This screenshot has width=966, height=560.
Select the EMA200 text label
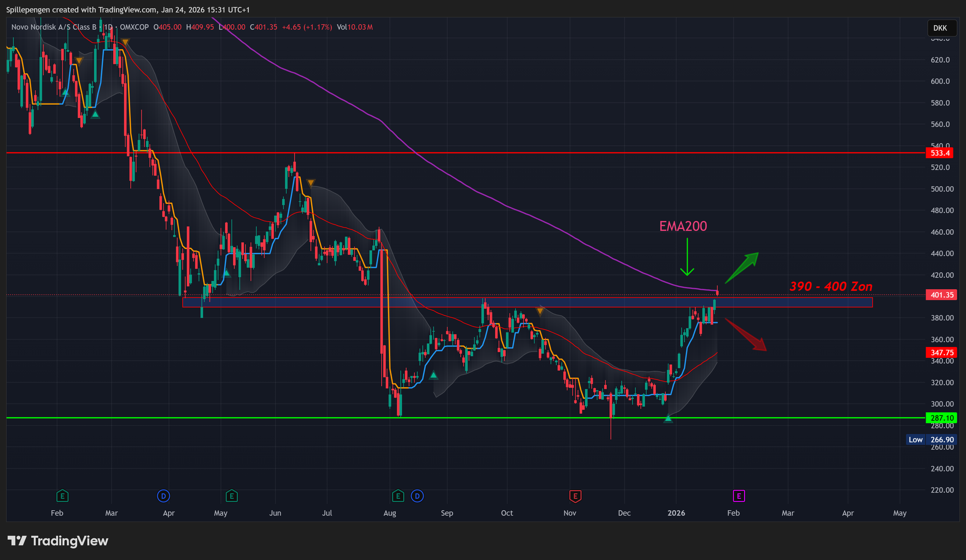(x=683, y=226)
